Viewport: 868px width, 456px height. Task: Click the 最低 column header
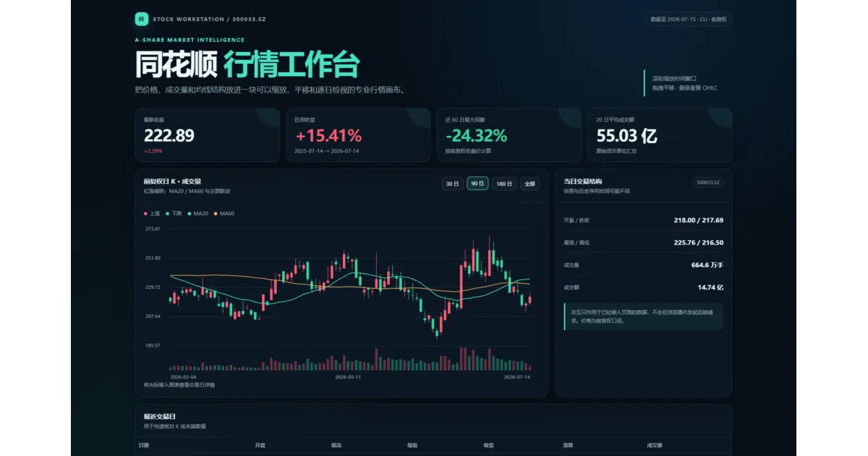412,445
